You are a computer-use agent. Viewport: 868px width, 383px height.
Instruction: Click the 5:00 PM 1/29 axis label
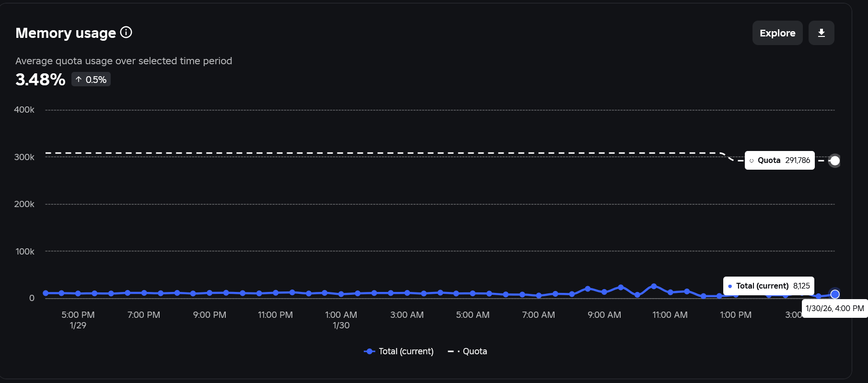point(78,320)
